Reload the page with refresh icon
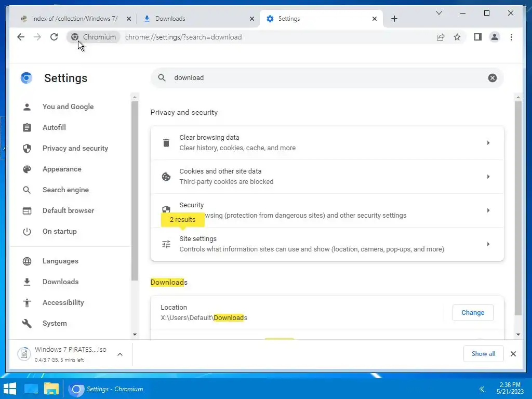 54,37
